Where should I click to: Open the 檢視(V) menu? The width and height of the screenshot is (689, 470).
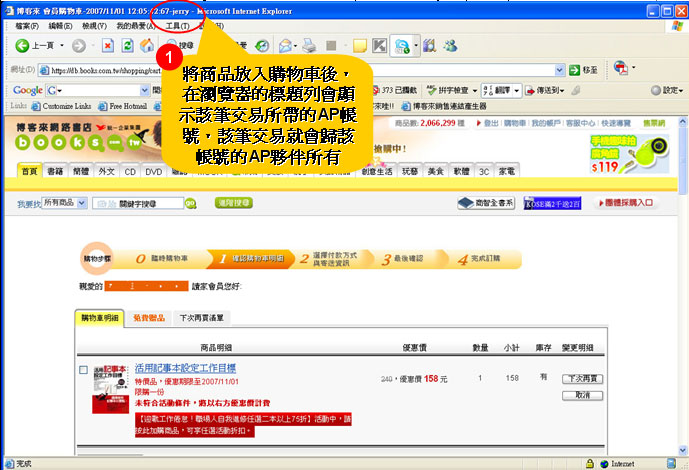pyautogui.click(x=94, y=26)
